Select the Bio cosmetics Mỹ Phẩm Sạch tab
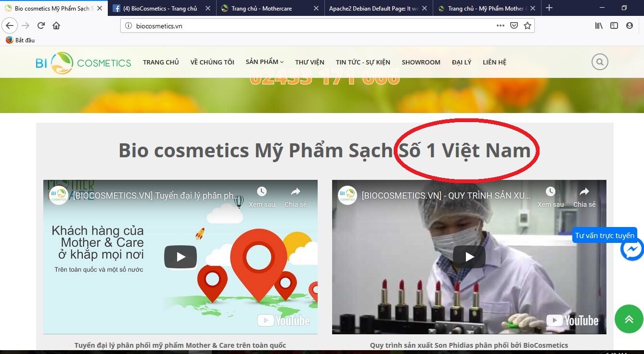The height and width of the screenshot is (354, 644). pos(54,8)
